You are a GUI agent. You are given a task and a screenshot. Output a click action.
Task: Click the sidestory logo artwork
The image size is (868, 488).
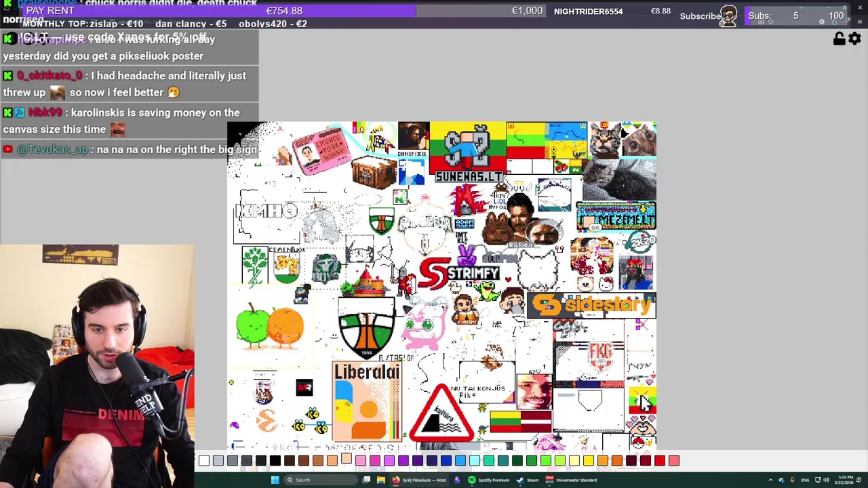pos(591,305)
